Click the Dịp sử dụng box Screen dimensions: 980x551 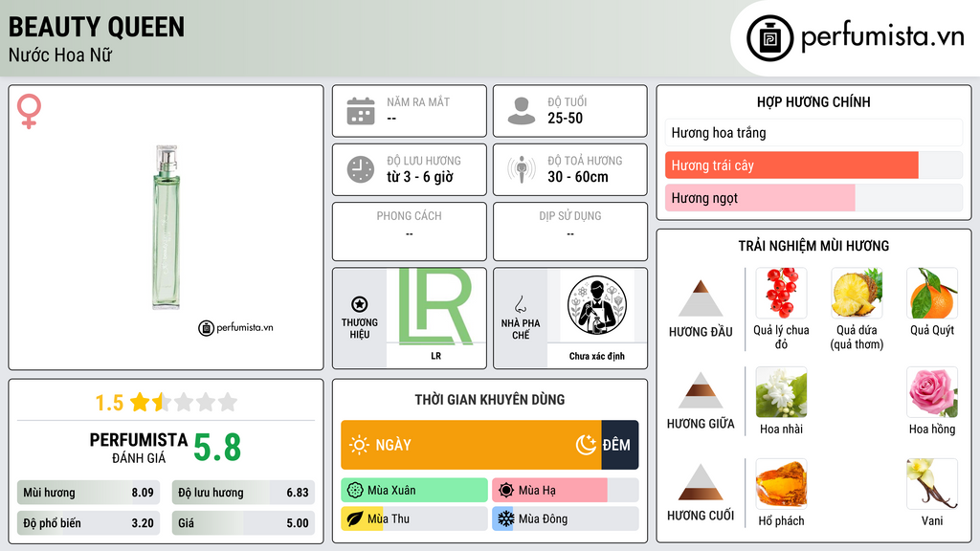pyautogui.click(x=570, y=231)
